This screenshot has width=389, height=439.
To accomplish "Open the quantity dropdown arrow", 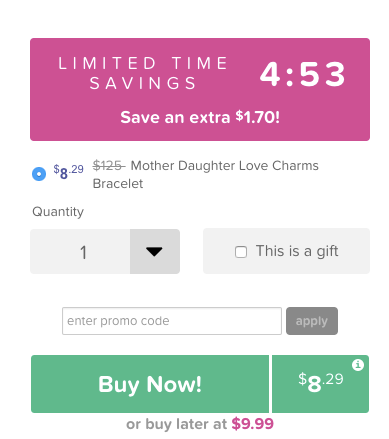I will pos(155,251).
